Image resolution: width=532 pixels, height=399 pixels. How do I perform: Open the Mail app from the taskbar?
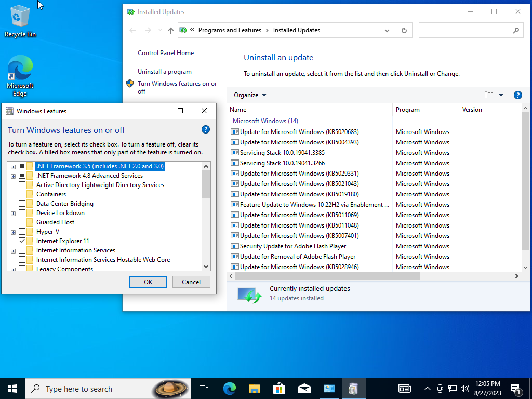coord(304,389)
